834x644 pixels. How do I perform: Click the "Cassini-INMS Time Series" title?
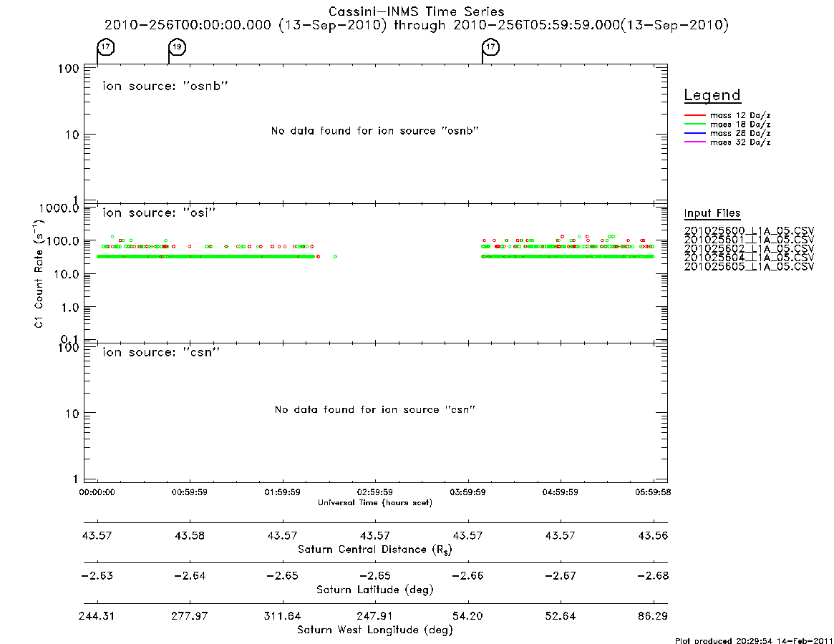417,11
